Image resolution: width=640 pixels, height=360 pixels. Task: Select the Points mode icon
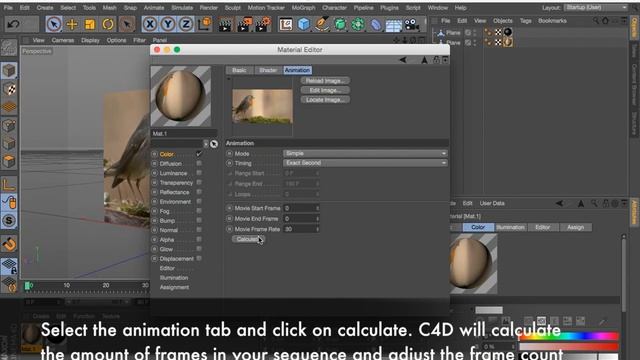click(9, 125)
